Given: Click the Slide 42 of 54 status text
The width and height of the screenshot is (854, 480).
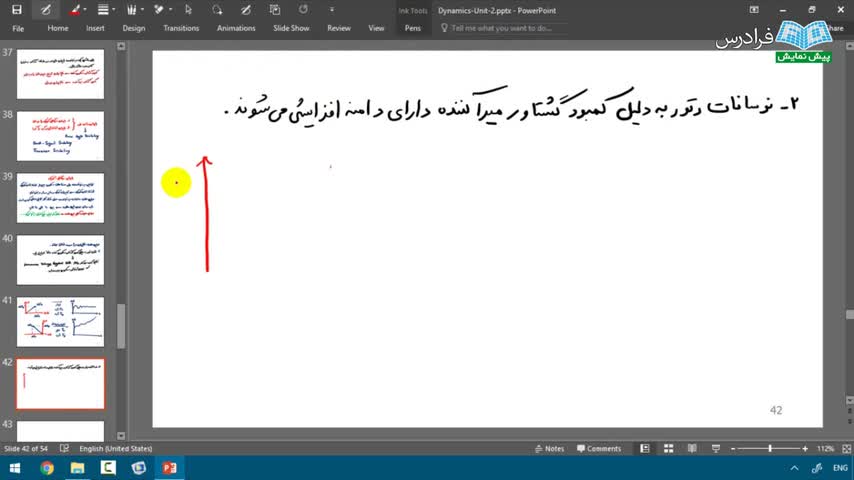Looking at the screenshot, I should click(x=26, y=448).
